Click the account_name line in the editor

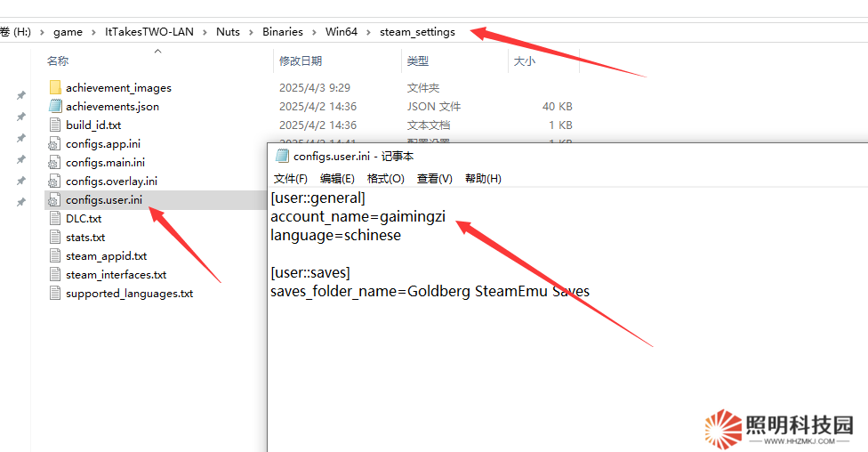pyautogui.click(x=358, y=216)
